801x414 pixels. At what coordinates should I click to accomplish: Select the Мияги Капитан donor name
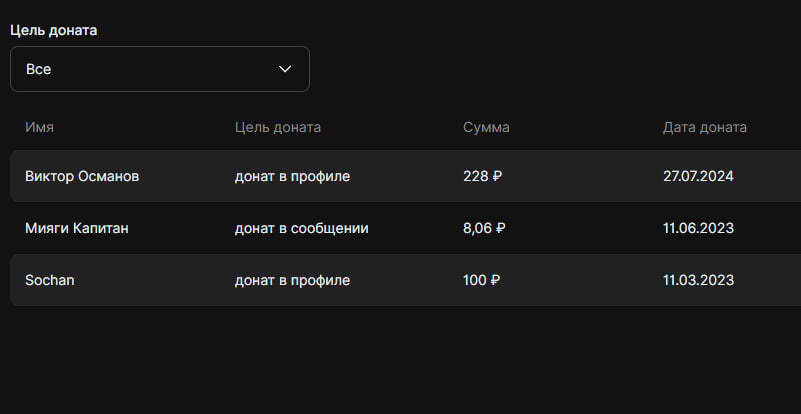point(77,228)
